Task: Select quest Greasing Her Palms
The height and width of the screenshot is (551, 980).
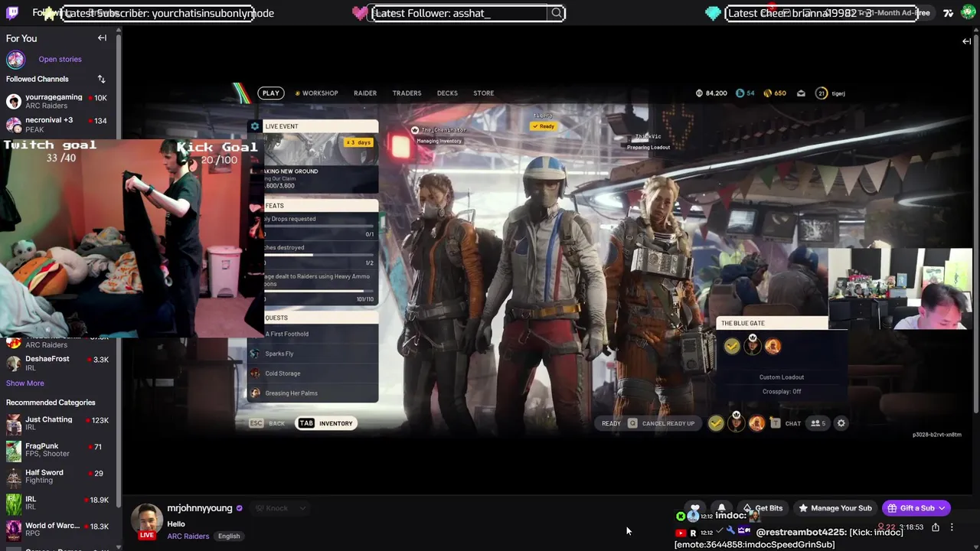Action: [314, 393]
